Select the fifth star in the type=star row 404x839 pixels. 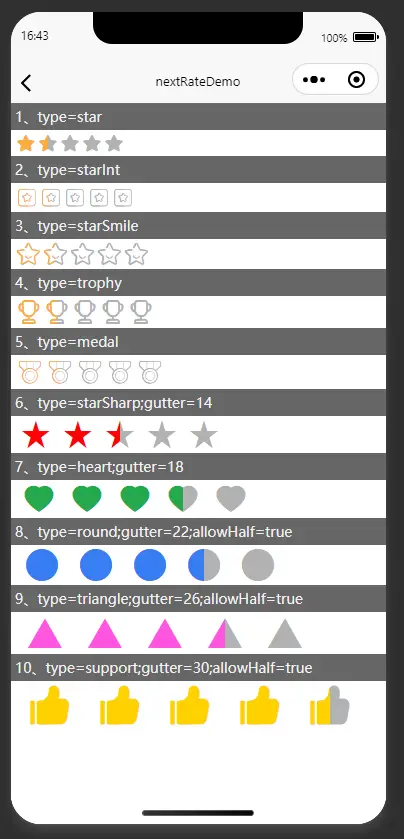pos(114,143)
